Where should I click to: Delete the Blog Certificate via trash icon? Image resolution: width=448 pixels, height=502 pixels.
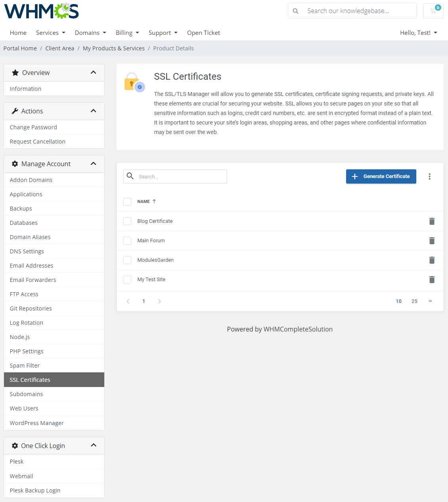(432, 221)
